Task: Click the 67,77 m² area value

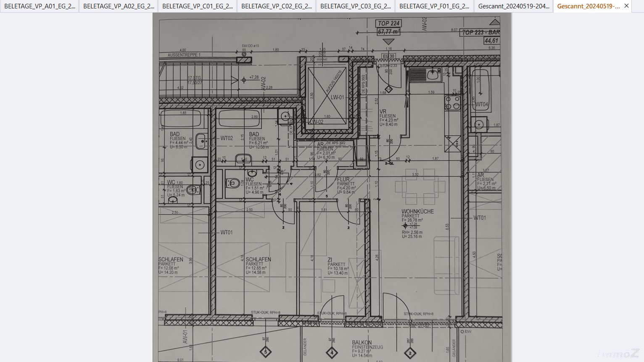Action: [388, 31]
